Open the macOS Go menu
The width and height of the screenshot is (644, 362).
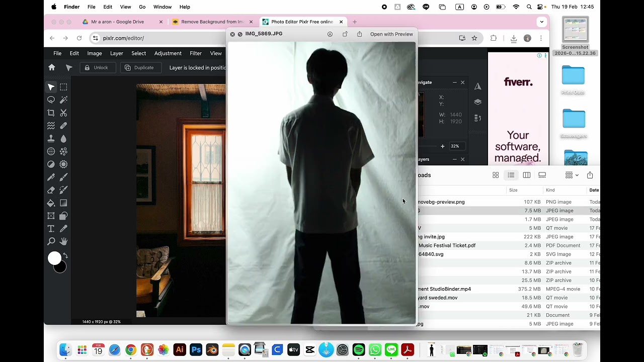point(142,7)
